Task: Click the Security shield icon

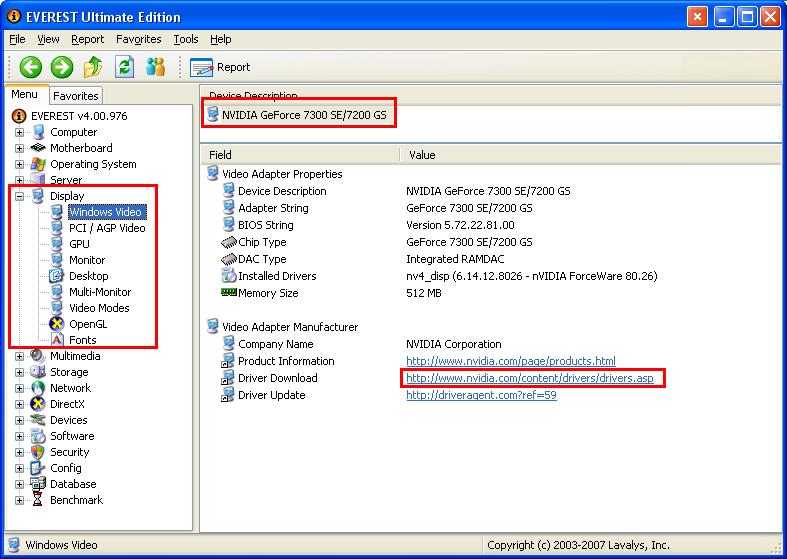Action: tap(38, 452)
